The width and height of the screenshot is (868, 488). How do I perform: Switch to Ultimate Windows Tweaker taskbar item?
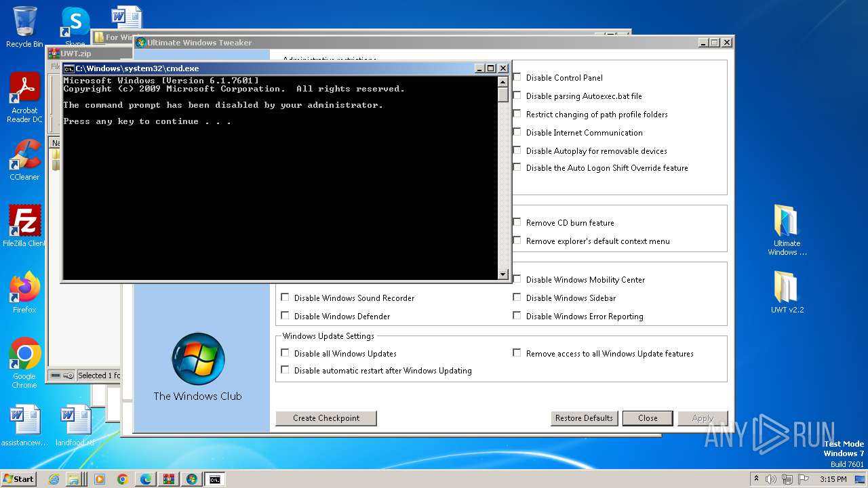[x=192, y=479]
